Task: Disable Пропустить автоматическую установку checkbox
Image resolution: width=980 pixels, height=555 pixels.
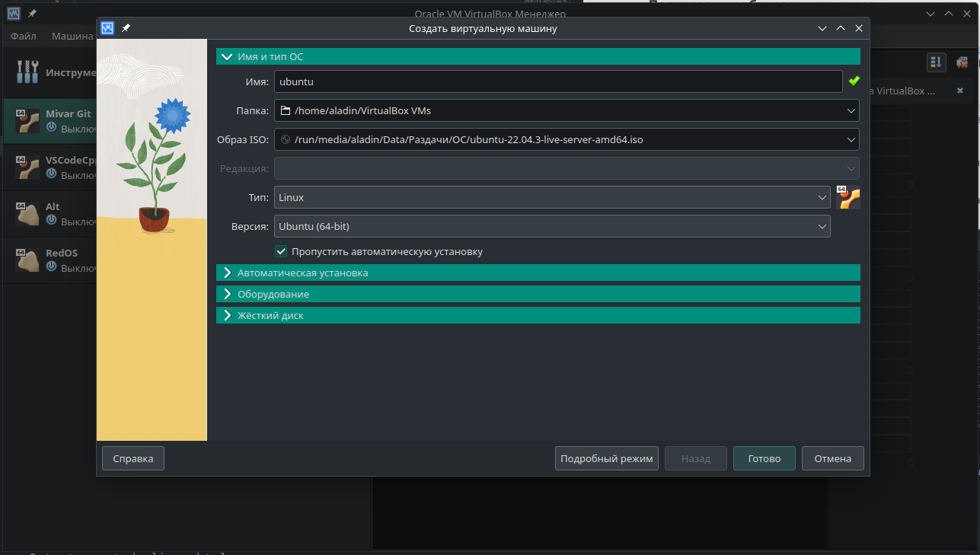Action: point(281,250)
